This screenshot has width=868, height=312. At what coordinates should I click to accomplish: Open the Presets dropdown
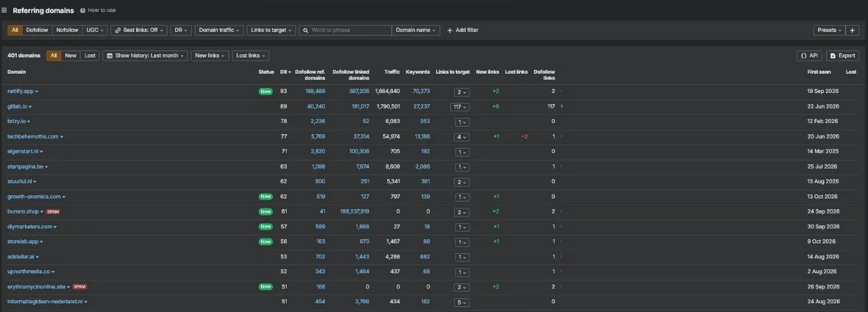pos(829,30)
